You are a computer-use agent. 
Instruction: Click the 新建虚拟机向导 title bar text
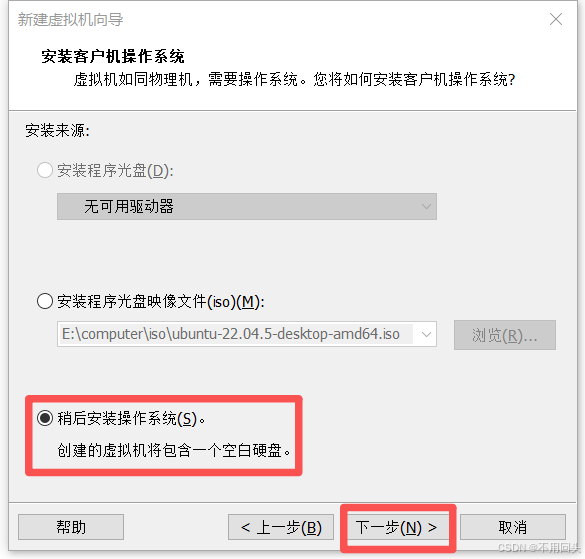click(70, 20)
